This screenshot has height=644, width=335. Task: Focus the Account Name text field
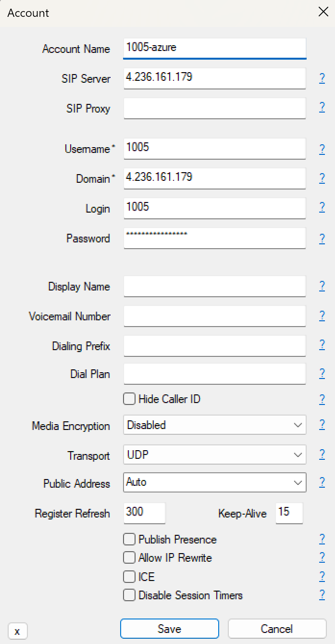[x=214, y=48]
